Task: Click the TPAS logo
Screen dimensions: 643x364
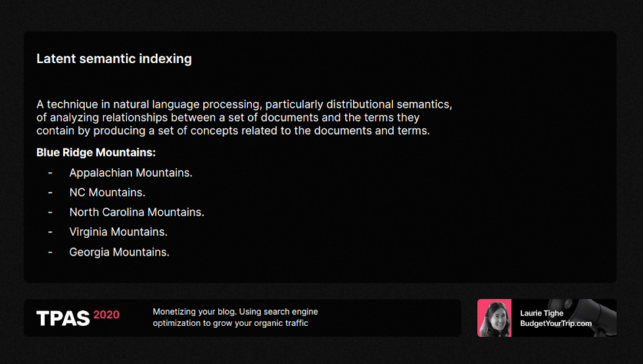Action: (62, 318)
